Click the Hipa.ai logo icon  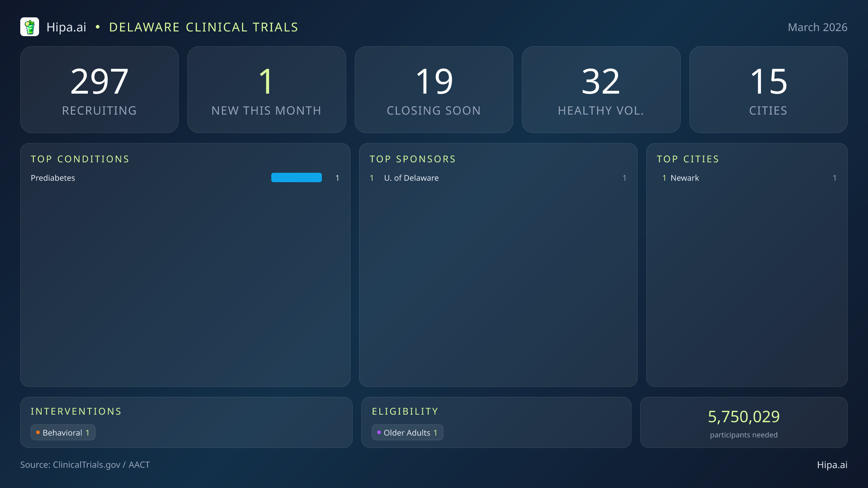tap(30, 27)
